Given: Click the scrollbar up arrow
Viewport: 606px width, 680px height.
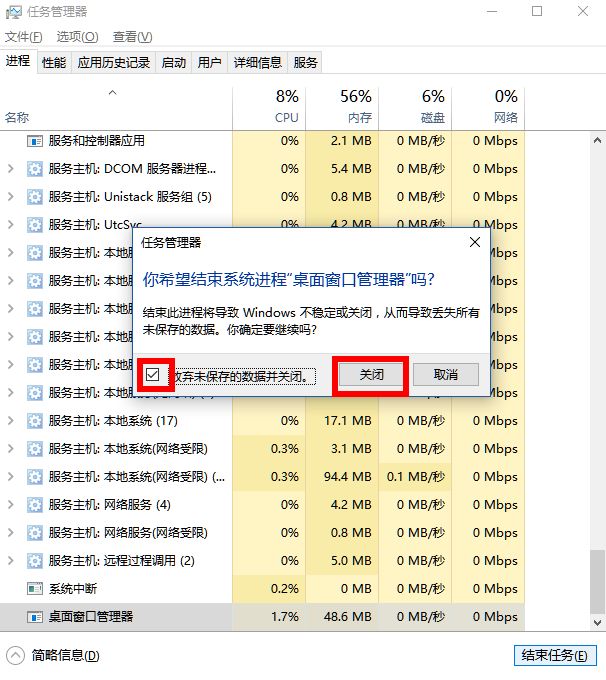Looking at the screenshot, I should 597,141.
